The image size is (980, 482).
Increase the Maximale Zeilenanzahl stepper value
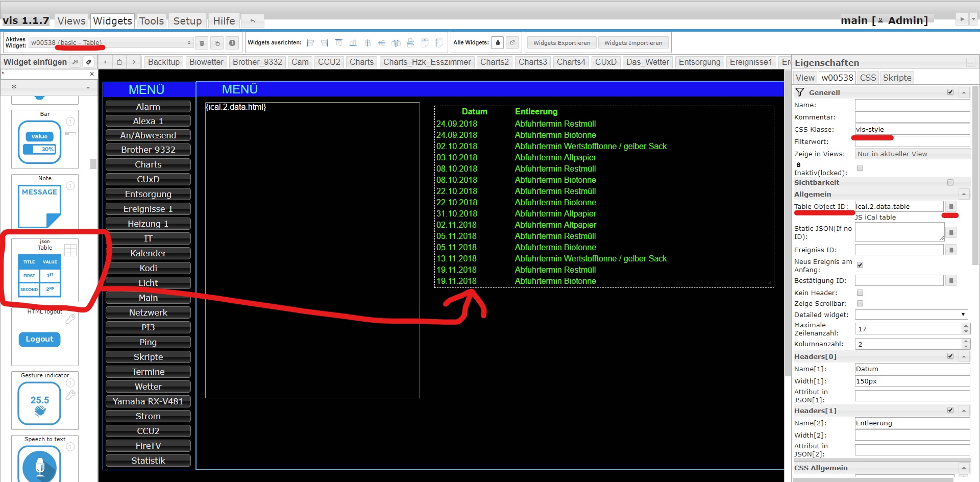pos(966,326)
